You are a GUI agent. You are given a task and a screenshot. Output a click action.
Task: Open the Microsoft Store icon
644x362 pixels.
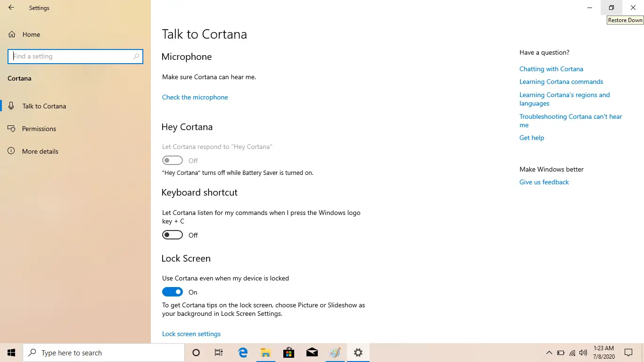point(289,352)
